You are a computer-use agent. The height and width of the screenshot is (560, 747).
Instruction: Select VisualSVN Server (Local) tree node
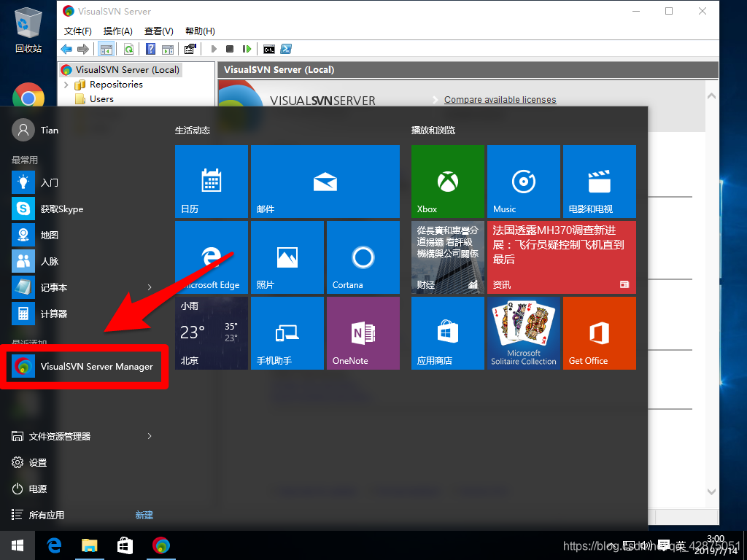[x=121, y=70]
